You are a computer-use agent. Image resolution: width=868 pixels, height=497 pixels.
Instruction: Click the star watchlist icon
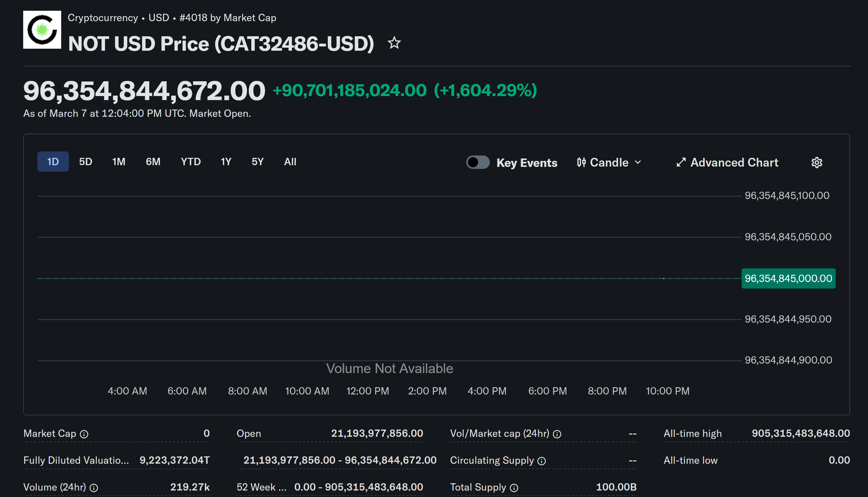[394, 43]
